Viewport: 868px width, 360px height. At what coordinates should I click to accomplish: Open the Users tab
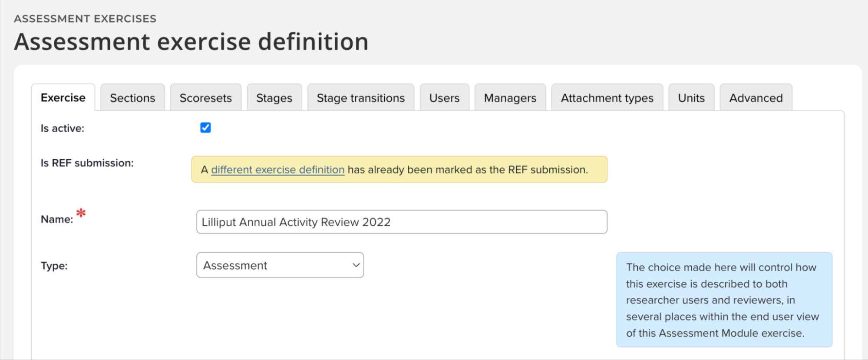[x=444, y=98]
